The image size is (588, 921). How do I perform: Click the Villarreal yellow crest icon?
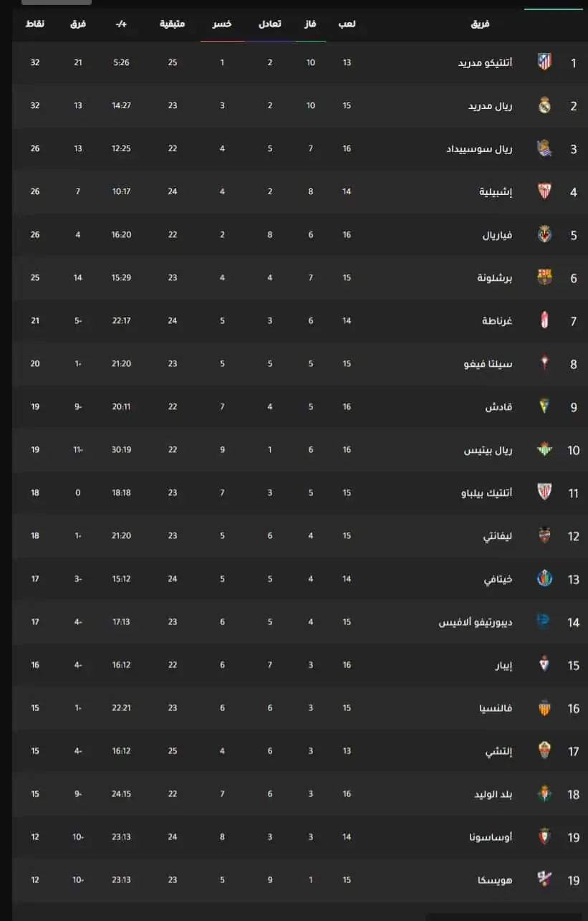(x=545, y=234)
